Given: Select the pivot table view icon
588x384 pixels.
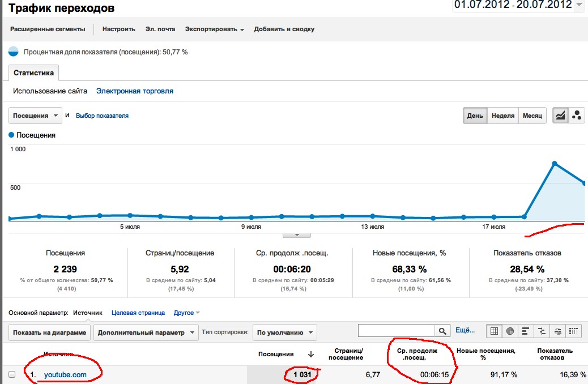Looking at the screenshot, I should pos(573,331).
